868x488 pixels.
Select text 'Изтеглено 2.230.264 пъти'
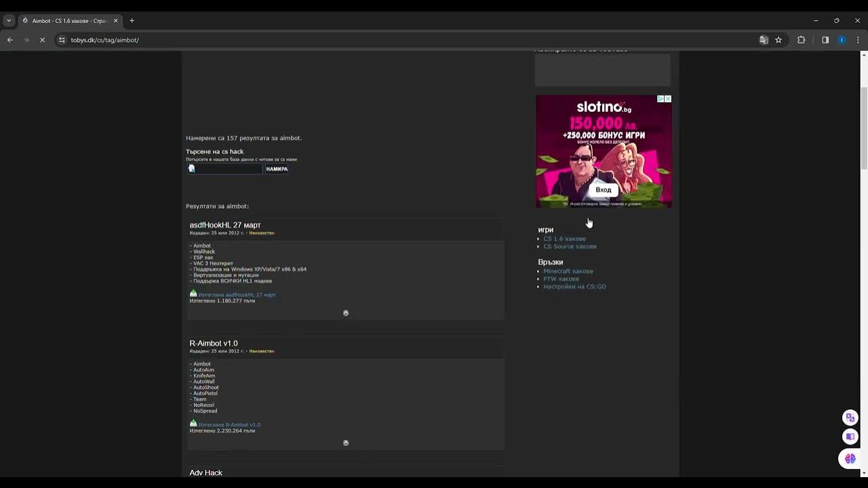[222, 431]
